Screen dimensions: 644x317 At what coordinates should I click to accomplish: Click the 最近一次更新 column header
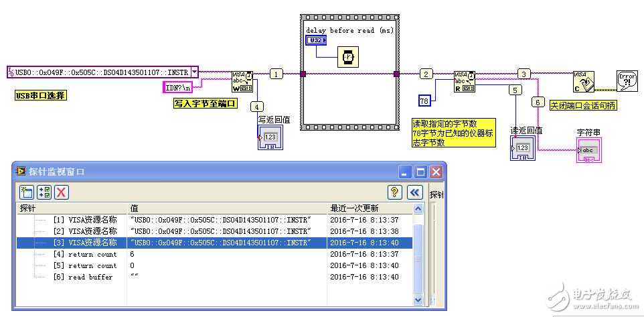point(370,208)
